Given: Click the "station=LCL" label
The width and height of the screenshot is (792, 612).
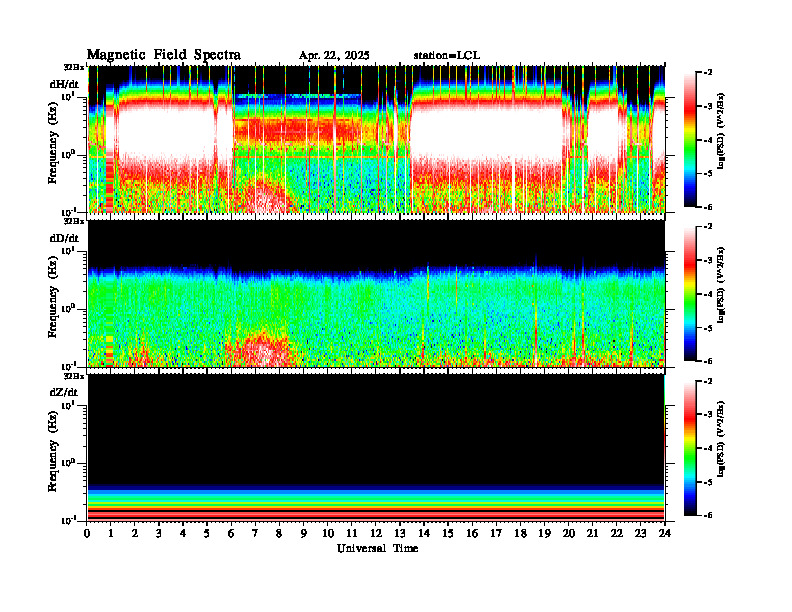Looking at the screenshot, I should [447, 56].
